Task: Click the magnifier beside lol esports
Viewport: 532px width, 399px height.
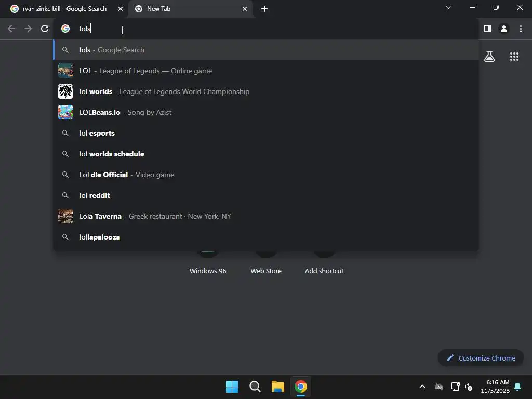Action: click(x=65, y=133)
